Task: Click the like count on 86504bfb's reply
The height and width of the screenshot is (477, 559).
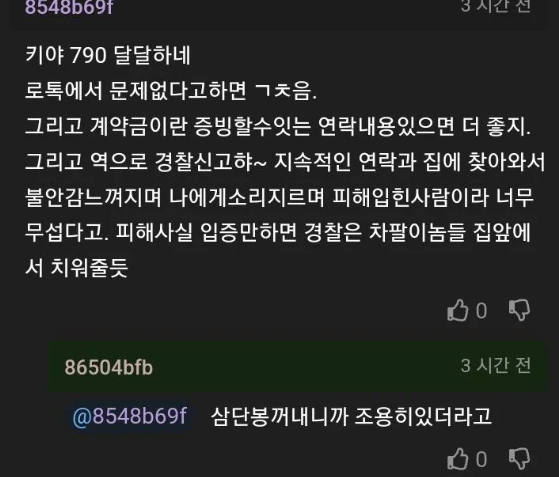Action: [x=481, y=460]
